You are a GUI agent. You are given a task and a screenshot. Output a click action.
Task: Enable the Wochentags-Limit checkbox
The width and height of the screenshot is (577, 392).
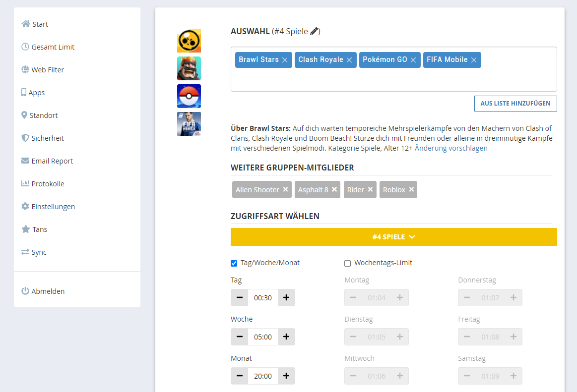[347, 263]
